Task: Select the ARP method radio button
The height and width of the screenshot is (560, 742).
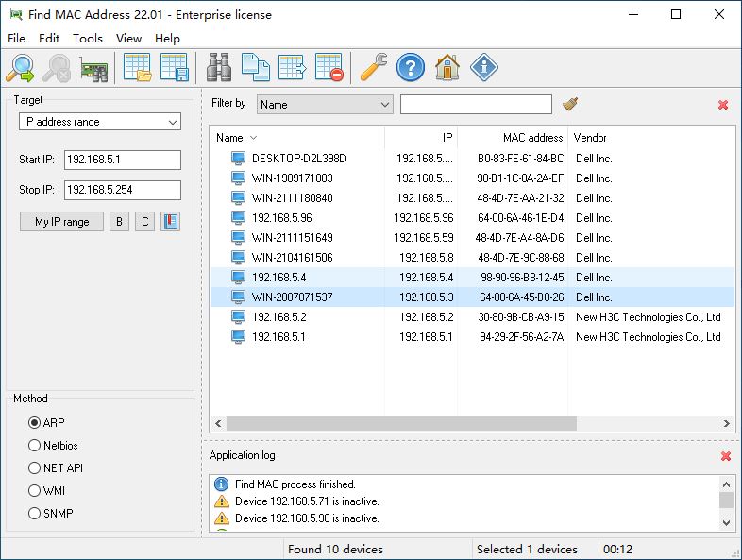Action: click(34, 422)
